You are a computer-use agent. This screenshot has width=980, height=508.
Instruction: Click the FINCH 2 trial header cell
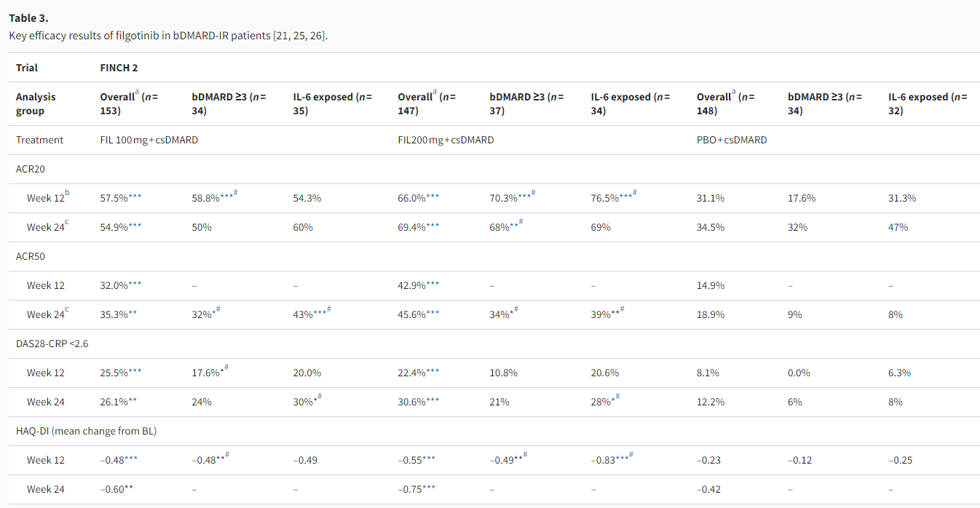(119, 68)
